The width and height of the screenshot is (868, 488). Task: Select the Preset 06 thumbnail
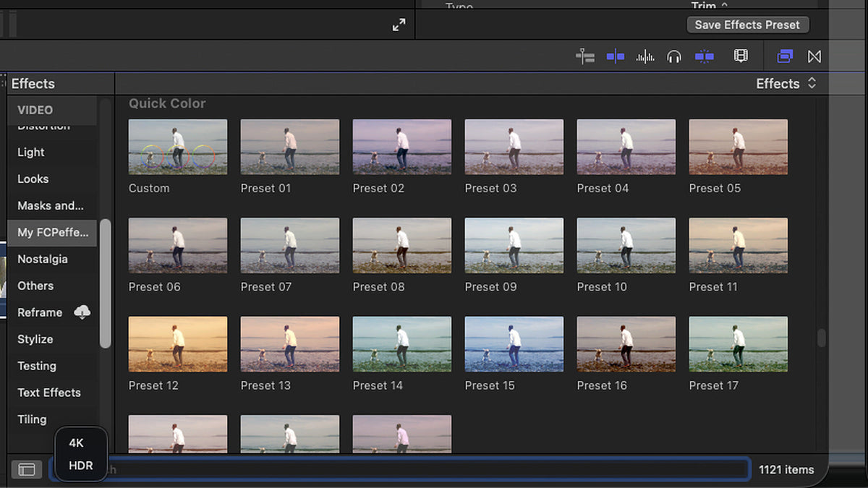point(178,245)
